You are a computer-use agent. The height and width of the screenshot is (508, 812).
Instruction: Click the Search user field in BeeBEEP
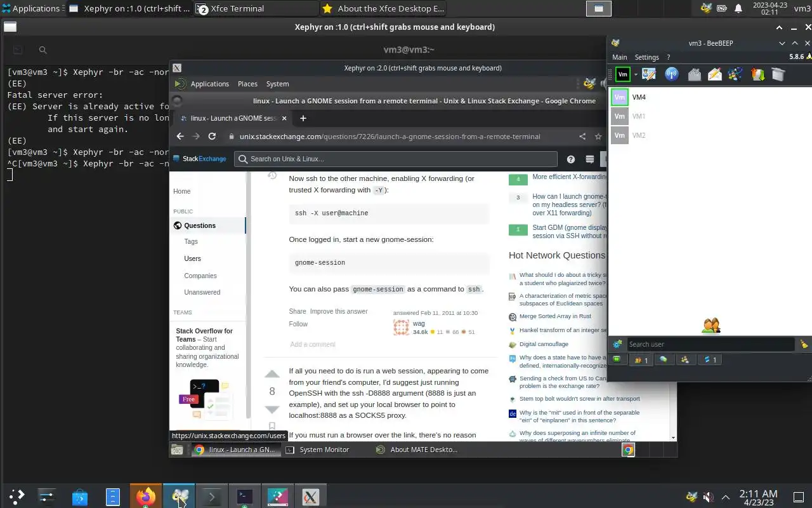coord(710,344)
